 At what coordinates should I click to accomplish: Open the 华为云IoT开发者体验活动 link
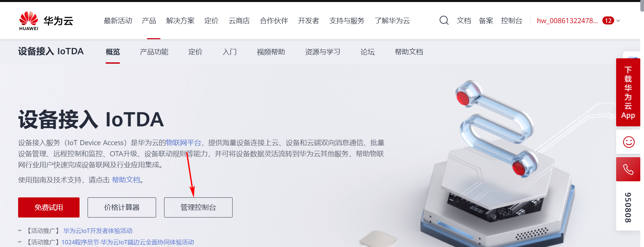click(x=98, y=231)
